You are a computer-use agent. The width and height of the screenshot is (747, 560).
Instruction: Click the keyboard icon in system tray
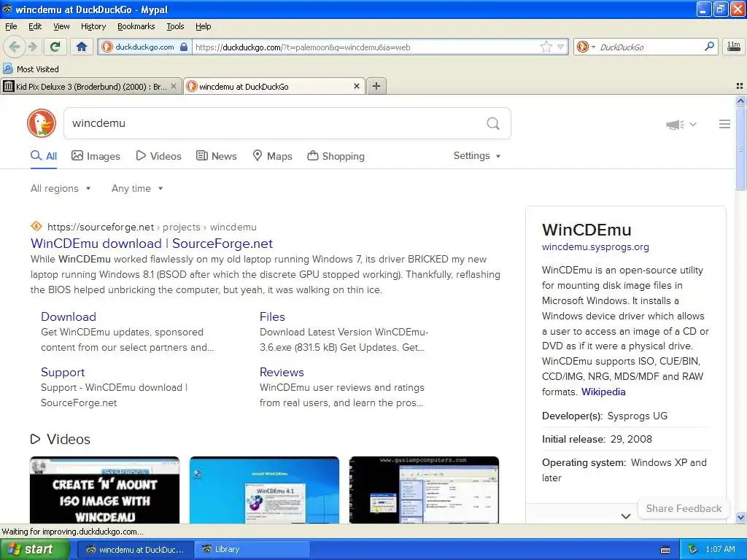tap(665, 550)
